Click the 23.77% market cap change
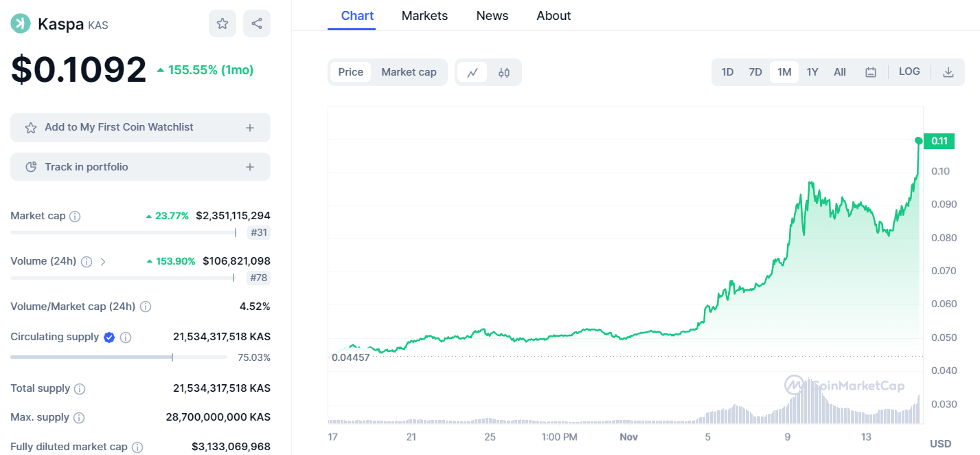The width and height of the screenshot is (980, 455). click(x=167, y=216)
